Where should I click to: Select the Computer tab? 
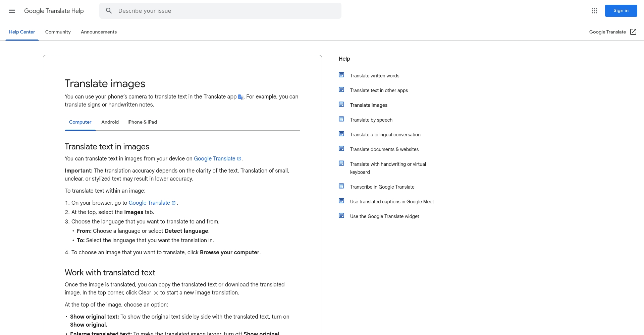[x=80, y=122]
